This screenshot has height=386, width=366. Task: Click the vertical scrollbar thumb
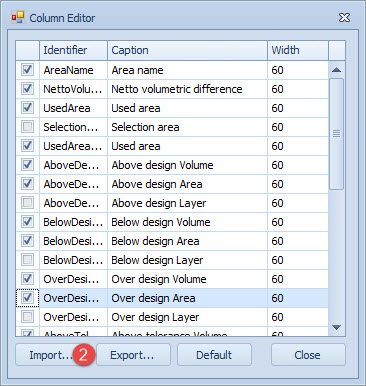(337, 134)
